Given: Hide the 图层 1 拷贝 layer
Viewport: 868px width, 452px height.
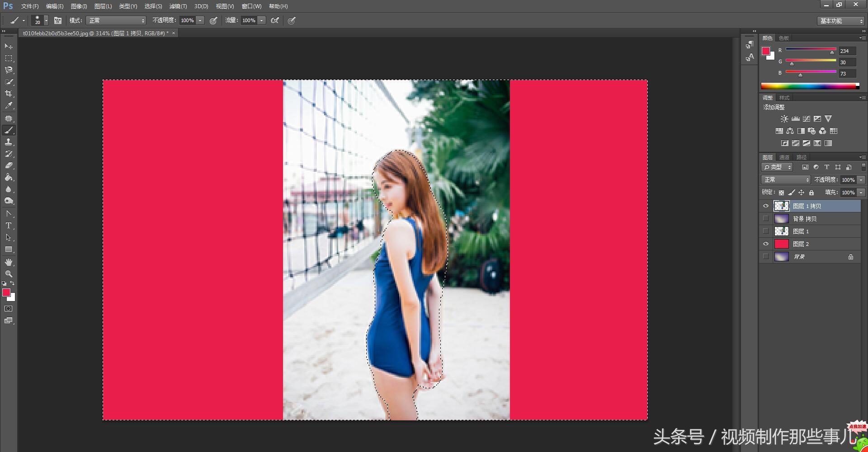Looking at the screenshot, I should pyautogui.click(x=766, y=206).
